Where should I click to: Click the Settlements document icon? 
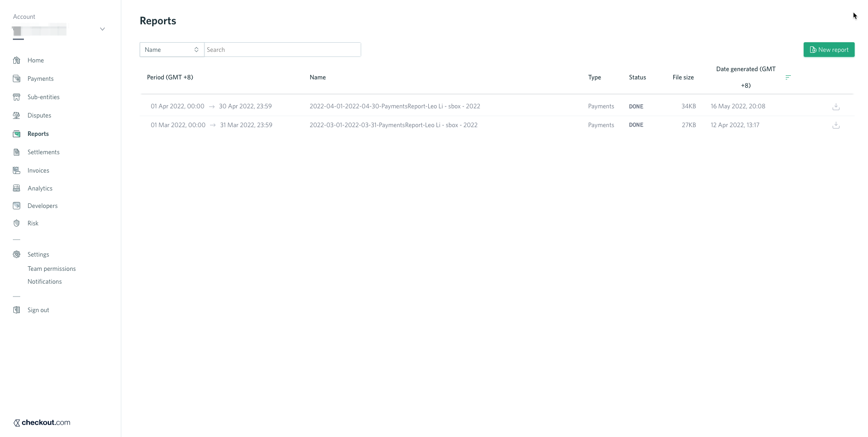17,152
